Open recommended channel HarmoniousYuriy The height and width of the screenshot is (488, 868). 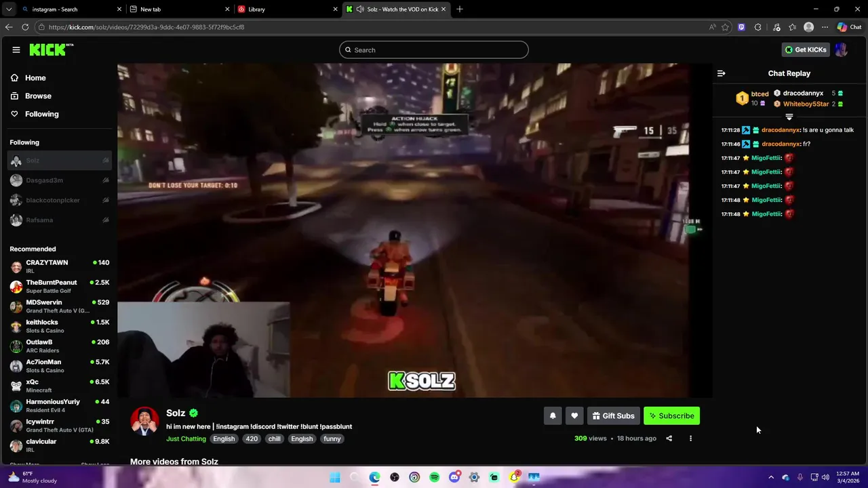60,405
